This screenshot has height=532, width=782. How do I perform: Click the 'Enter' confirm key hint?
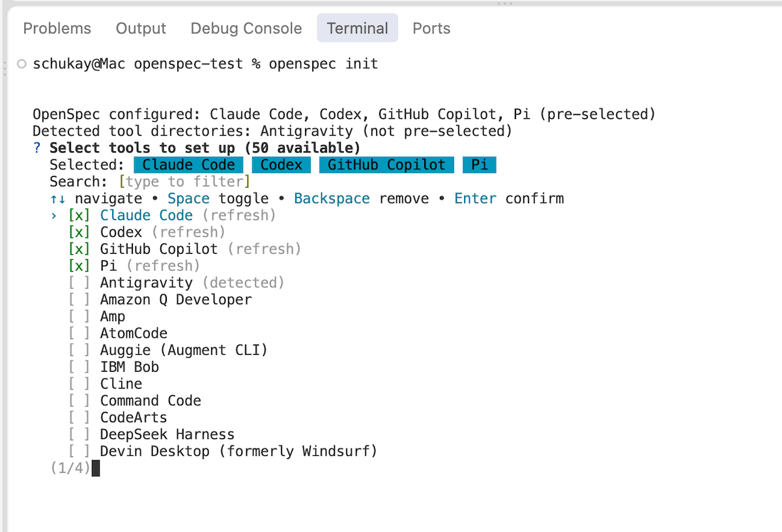(x=476, y=199)
